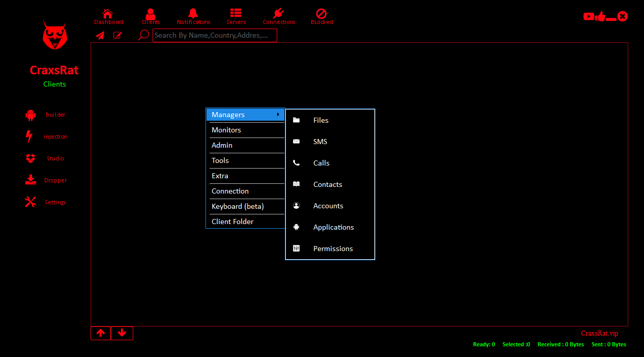Click the 'Selected :0' status text

(x=516, y=345)
